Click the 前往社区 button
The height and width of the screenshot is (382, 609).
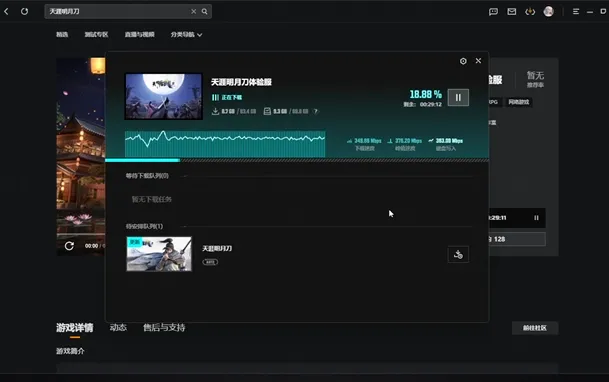pyautogui.click(x=535, y=328)
